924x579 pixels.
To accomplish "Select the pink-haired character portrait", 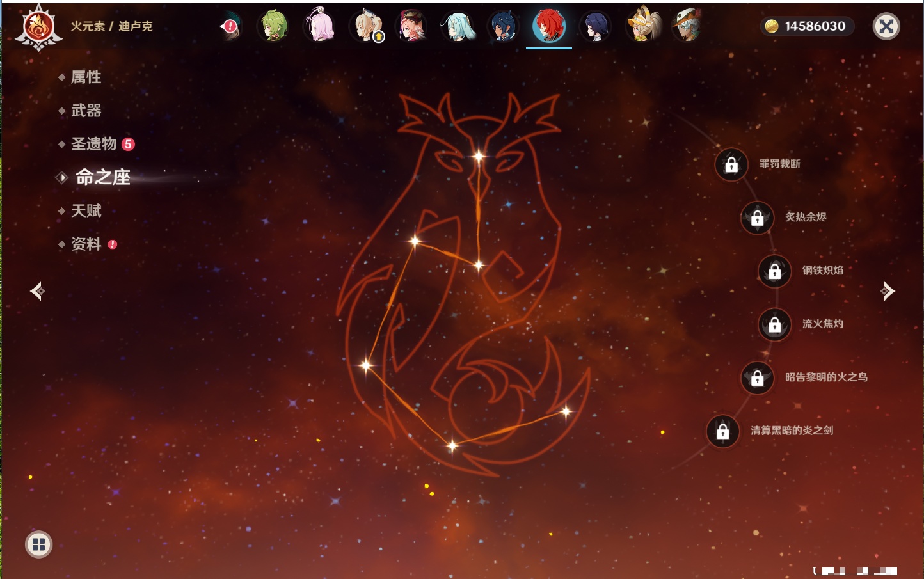I will tap(320, 26).
